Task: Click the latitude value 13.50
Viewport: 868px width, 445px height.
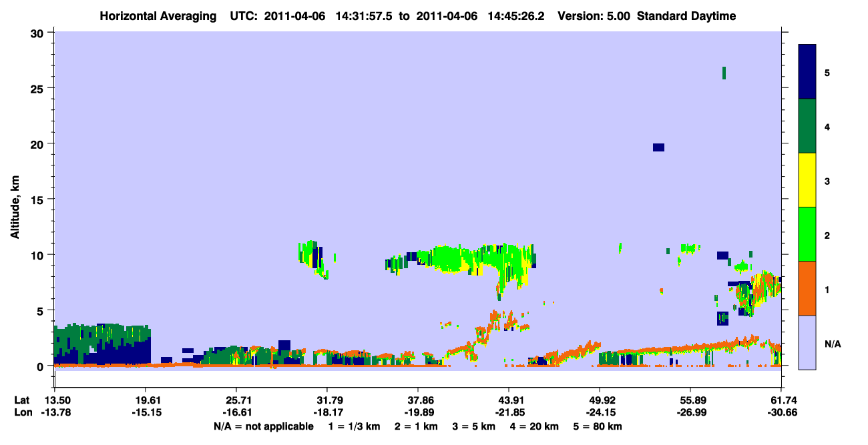Action: pos(55,400)
